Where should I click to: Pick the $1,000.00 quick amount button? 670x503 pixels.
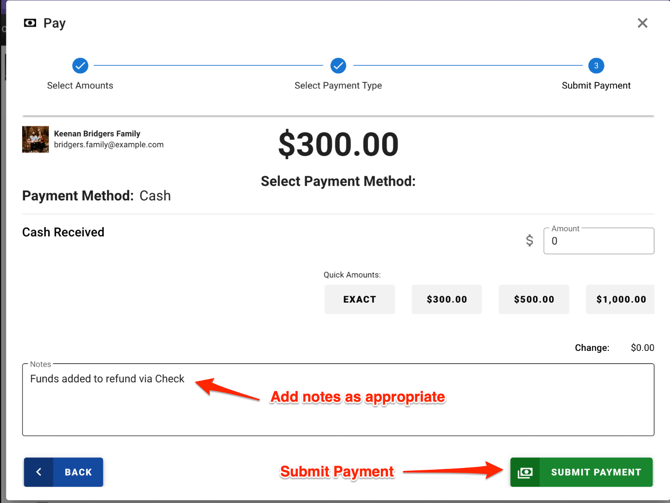point(620,299)
